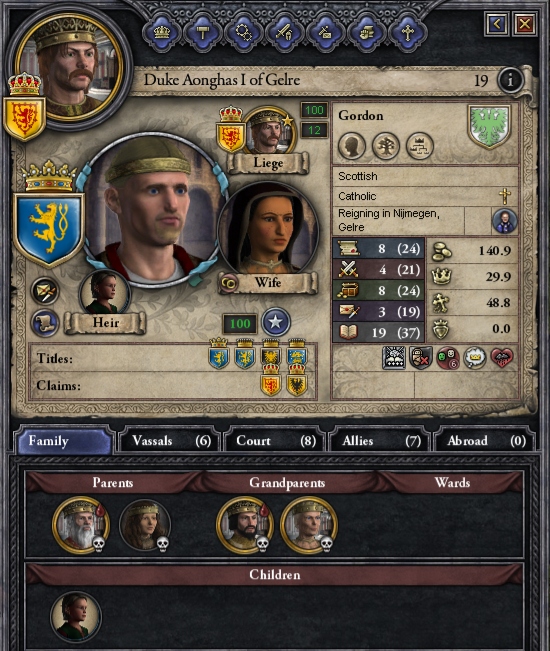Click the round info button beside age 19
The width and height of the screenshot is (550, 651).
(510, 80)
